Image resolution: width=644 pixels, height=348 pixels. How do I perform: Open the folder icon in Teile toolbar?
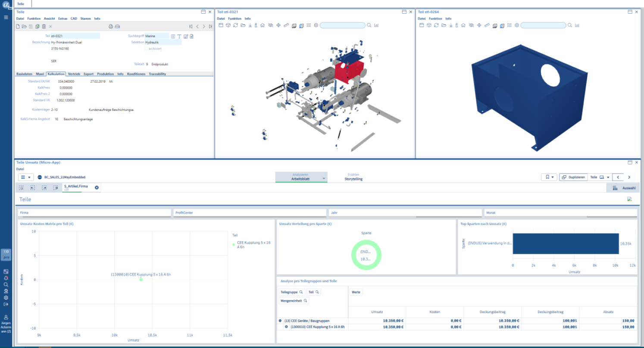coord(24,27)
